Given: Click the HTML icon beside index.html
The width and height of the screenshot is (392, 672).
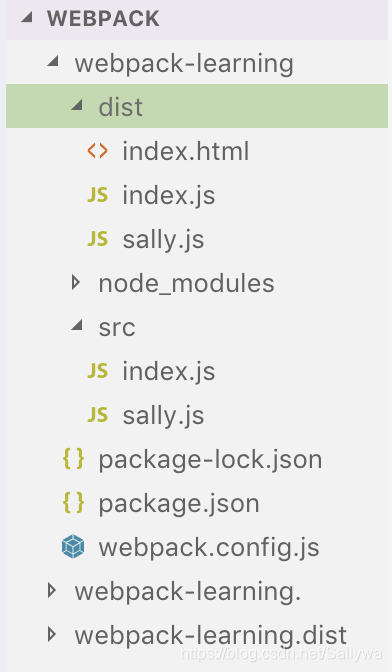Looking at the screenshot, I should (97, 151).
